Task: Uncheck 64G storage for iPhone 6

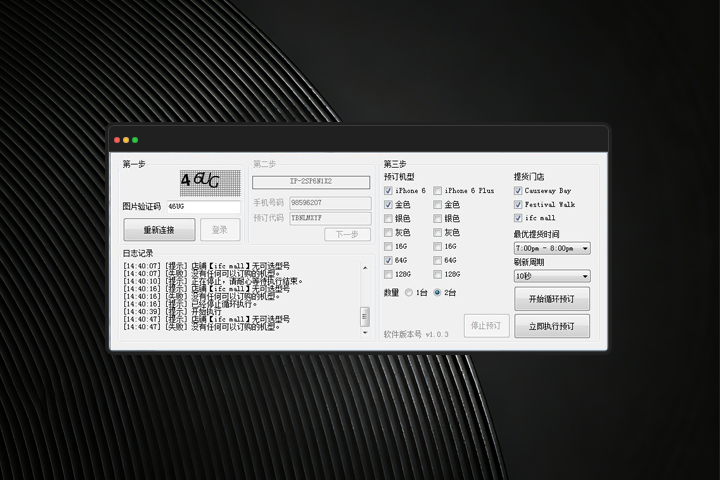Action: (388, 260)
